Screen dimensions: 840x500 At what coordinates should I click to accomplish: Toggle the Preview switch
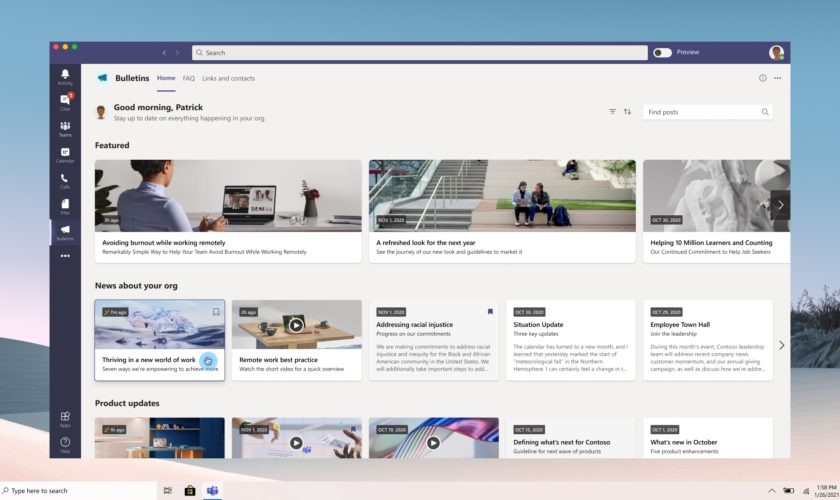coord(663,53)
